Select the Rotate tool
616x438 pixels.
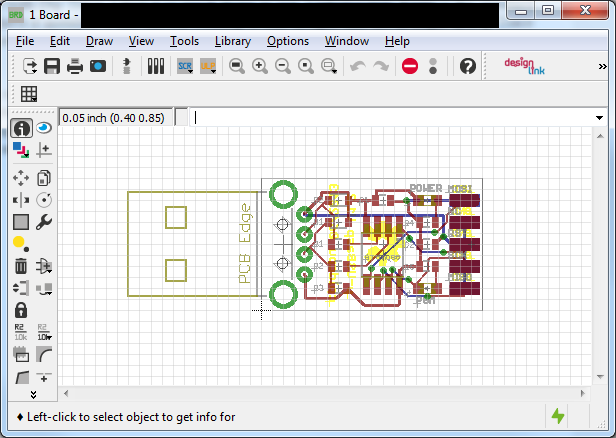point(44,200)
